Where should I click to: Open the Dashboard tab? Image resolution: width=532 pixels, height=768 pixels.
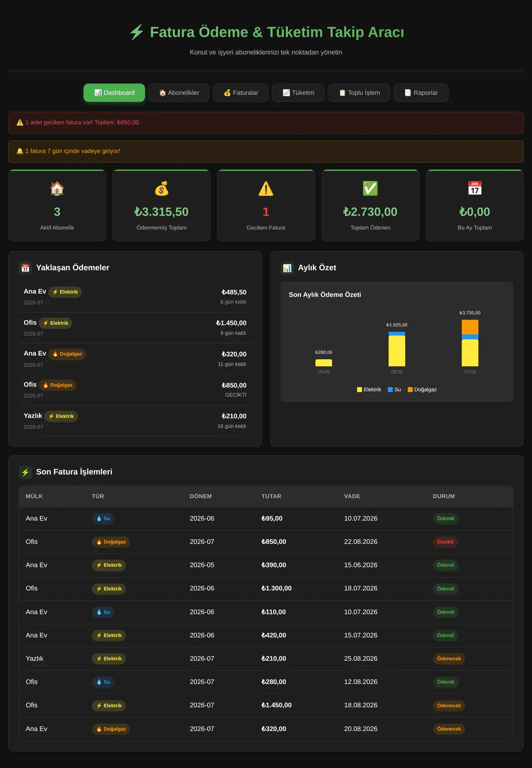pos(114,93)
